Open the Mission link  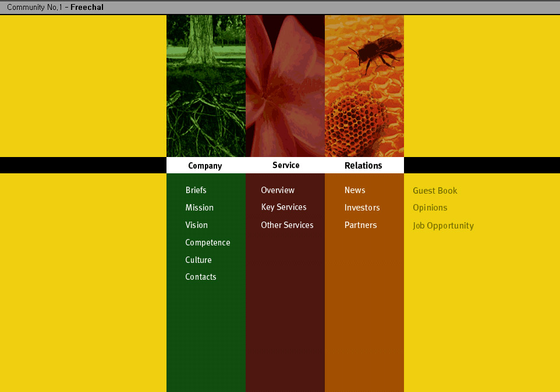[199, 208]
